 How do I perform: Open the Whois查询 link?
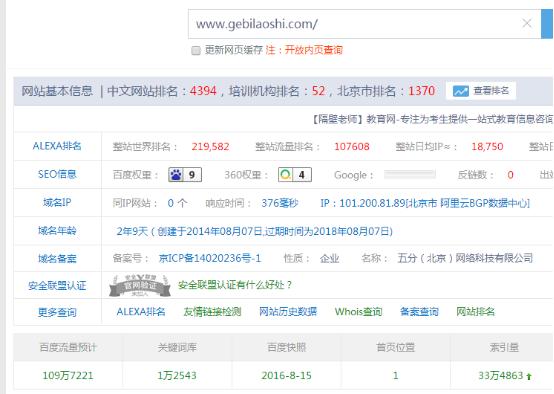[x=359, y=312]
